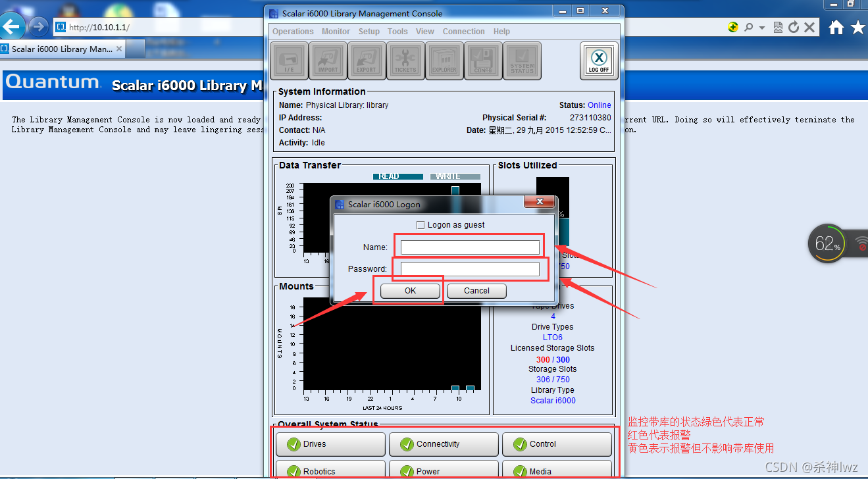The image size is (868, 479).
Task: Click Cancel in the Logon dialog
Action: tap(476, 291)
